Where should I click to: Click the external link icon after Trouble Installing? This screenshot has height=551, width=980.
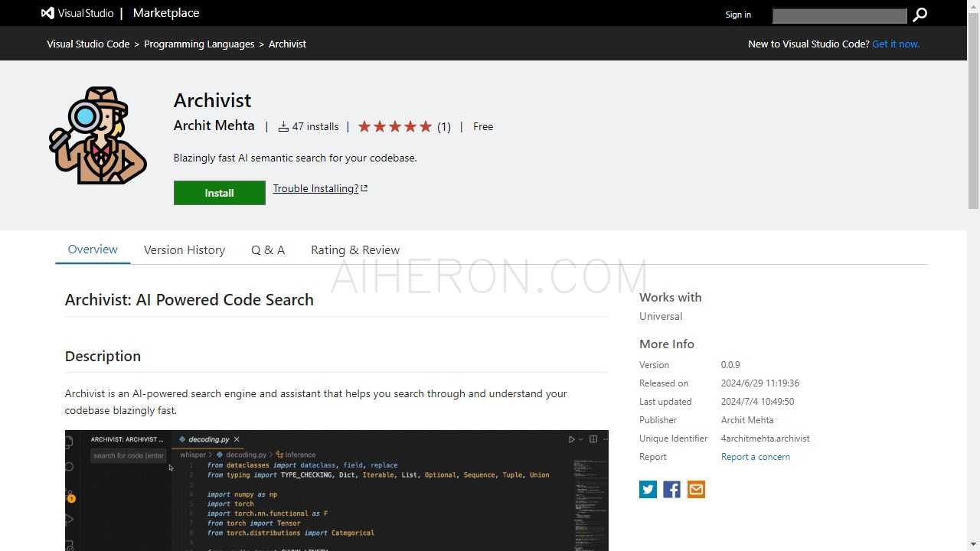click(x=364, y=188)
